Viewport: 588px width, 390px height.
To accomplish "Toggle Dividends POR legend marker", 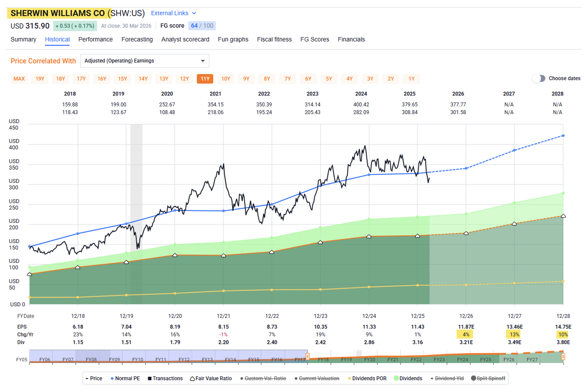I will (x=349, y=378).
